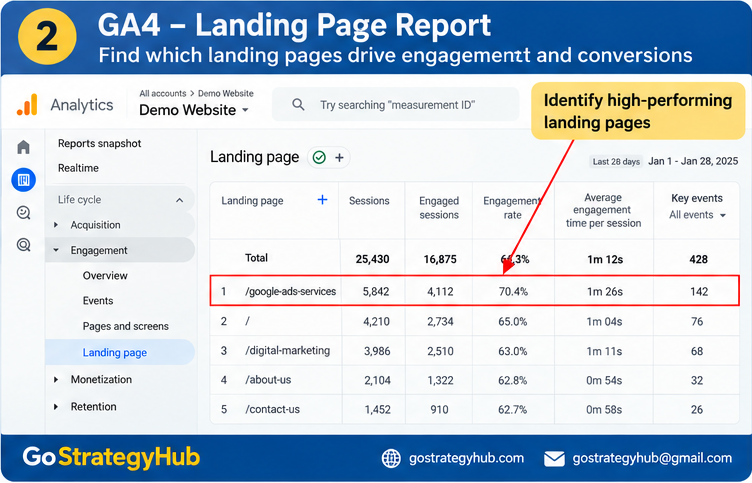Viewport: 752px width, 483px height.
Task: Open the Advertising icon in left rail
Action: 24,245
